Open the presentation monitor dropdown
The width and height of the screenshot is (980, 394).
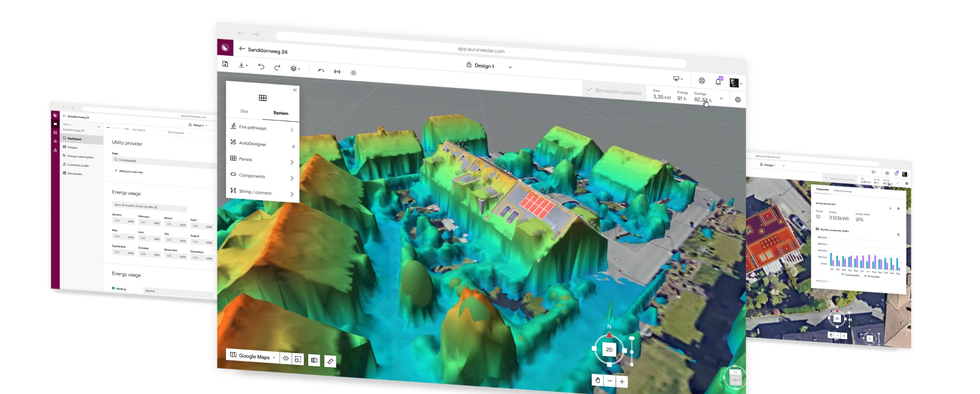(678, 79)
